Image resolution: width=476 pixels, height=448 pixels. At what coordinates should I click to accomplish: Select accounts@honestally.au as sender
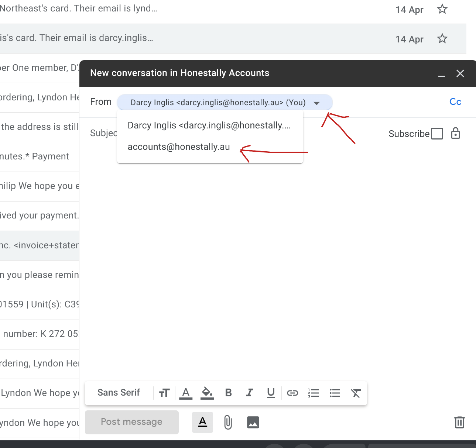tap(179, 147)
